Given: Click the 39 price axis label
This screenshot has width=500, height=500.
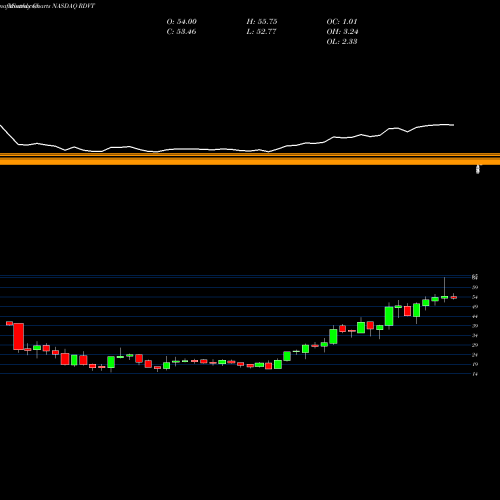Looking at the screenshot, I should [475, 326].
